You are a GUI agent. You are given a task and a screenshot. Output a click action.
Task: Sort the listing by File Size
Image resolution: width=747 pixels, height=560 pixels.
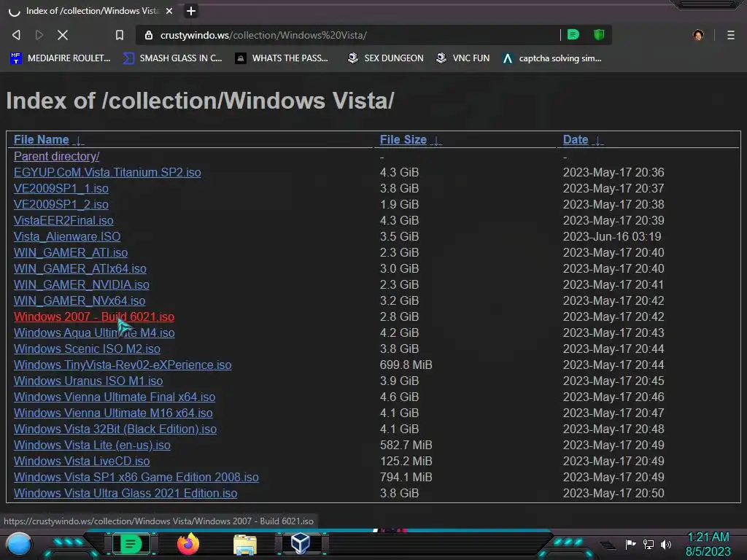tap(403, 139)
